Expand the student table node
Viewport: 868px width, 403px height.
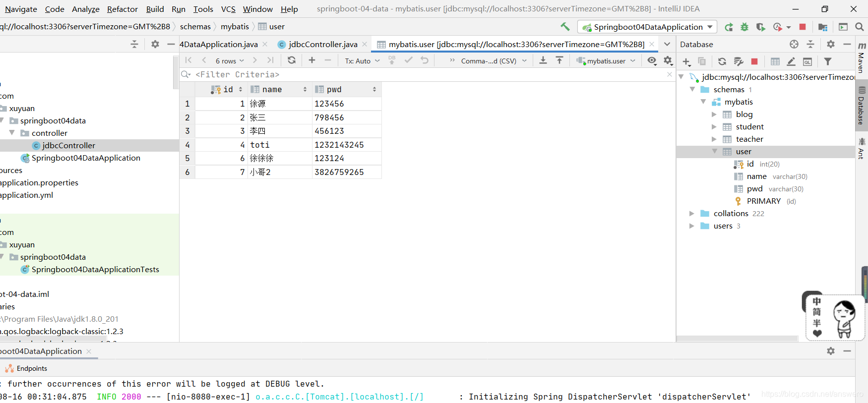[714, 126]
